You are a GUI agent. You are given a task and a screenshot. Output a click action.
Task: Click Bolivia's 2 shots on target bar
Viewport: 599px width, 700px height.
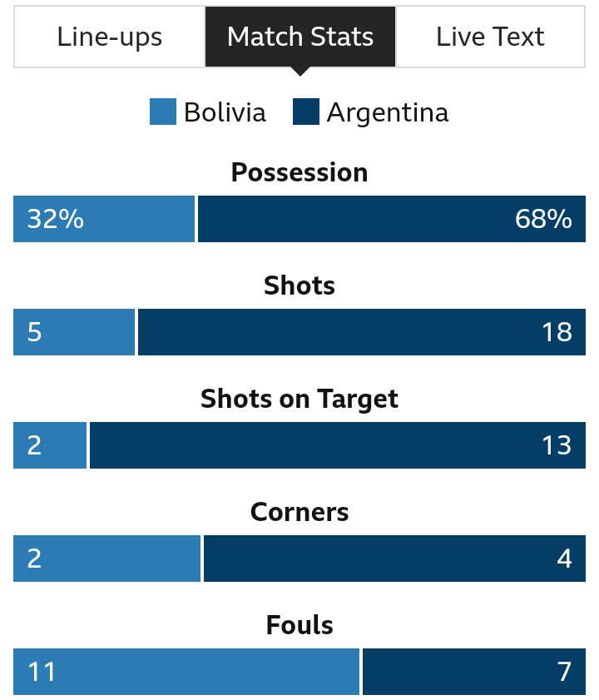coord(50,445)
